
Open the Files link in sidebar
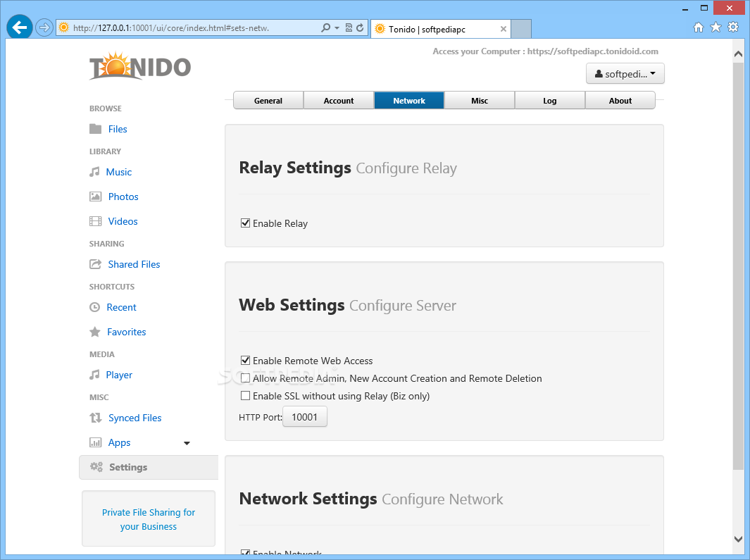pyautogui.click(x=118, y=129)
